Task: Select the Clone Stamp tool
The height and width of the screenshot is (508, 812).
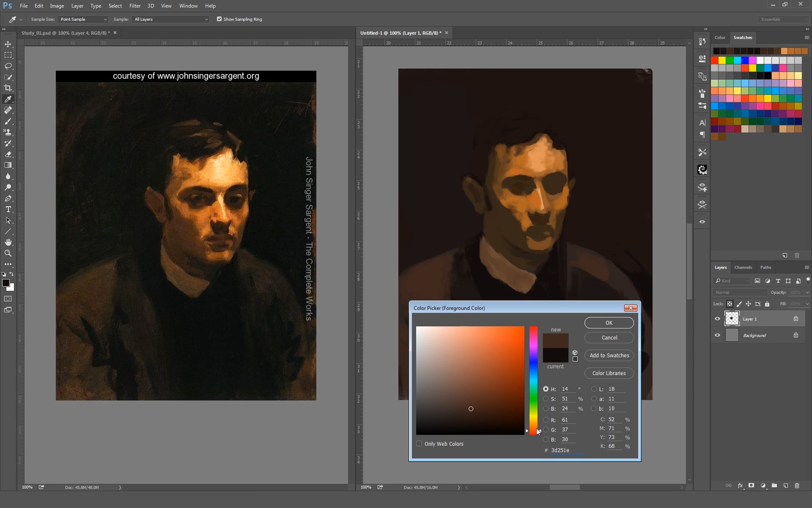Action: click(8, 132)
